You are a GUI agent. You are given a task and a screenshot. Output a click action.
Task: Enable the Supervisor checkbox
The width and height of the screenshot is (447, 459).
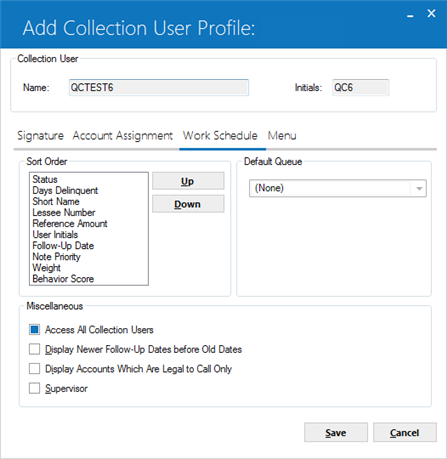click(34, 388)
